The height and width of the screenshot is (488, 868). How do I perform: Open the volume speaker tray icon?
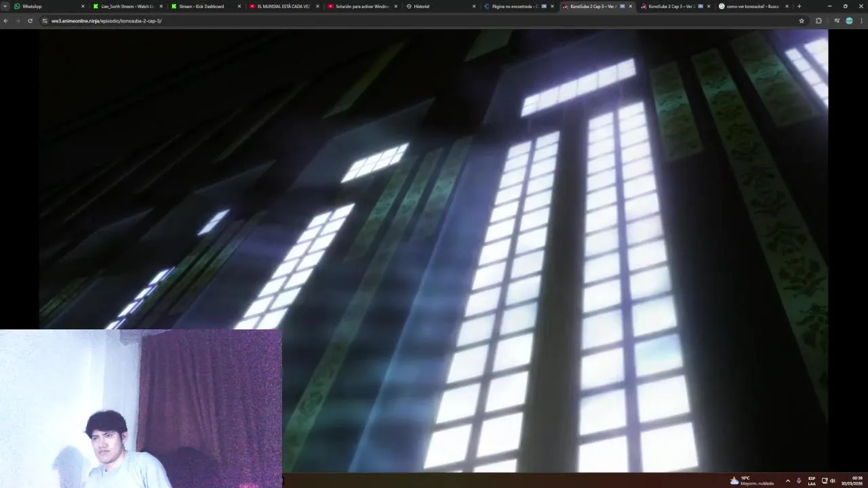pos(833,481)
